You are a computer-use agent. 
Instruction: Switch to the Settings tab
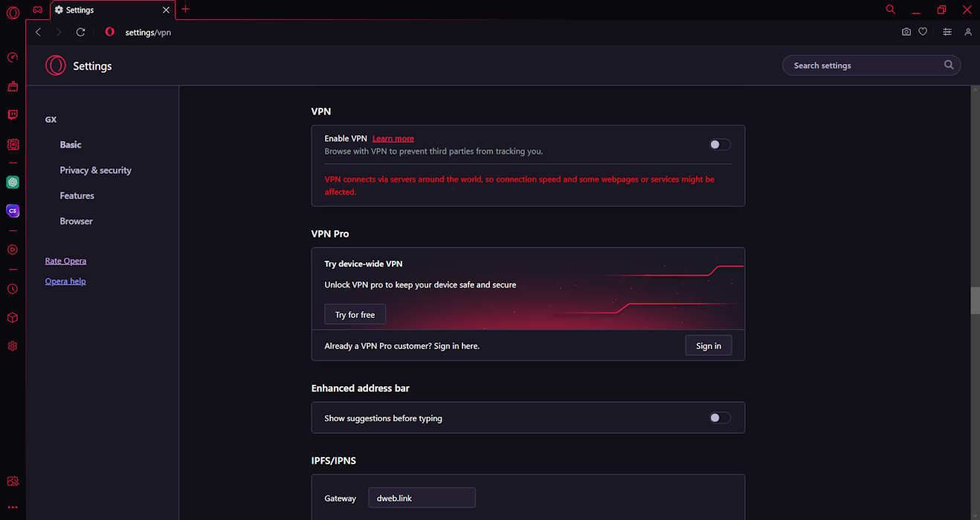point(112,10)
